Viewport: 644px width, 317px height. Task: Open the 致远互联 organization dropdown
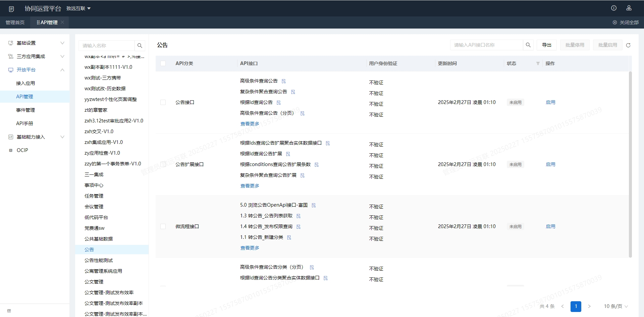[78, 8]
